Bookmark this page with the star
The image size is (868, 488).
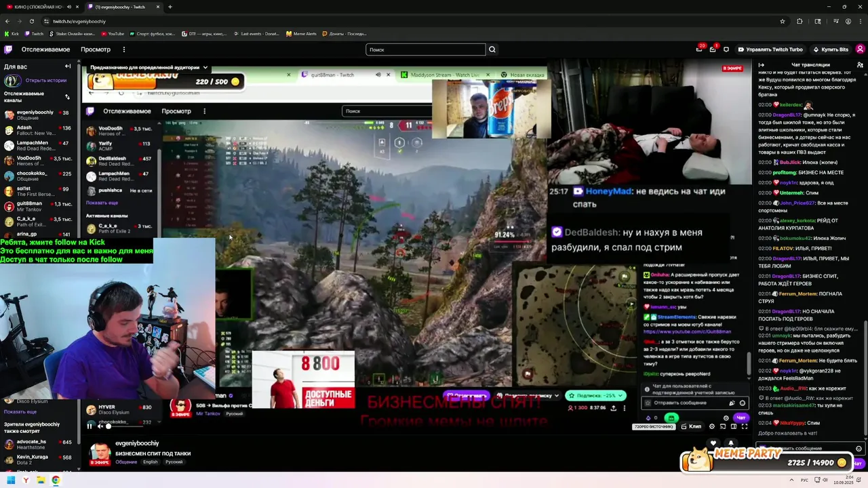783,21
